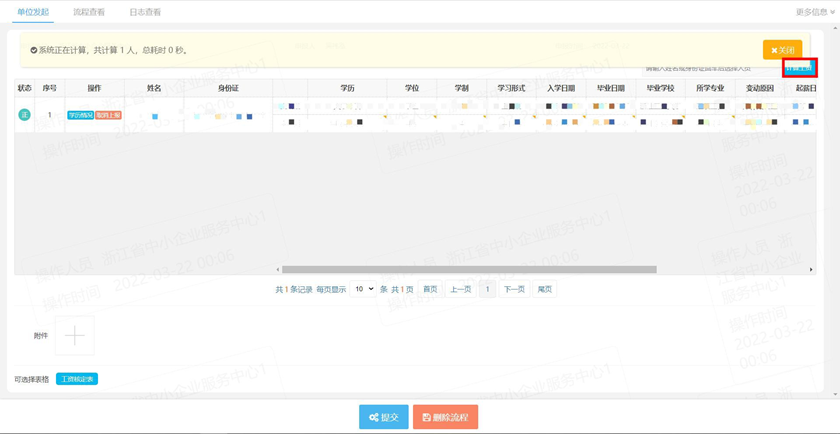
Task: Click the 删除流程 button
Action: 445,417
